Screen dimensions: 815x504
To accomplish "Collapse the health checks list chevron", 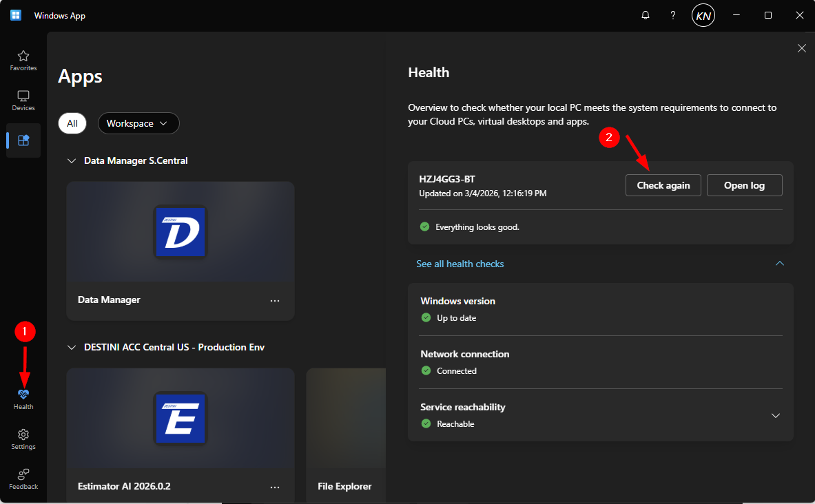I will [780, 264].
